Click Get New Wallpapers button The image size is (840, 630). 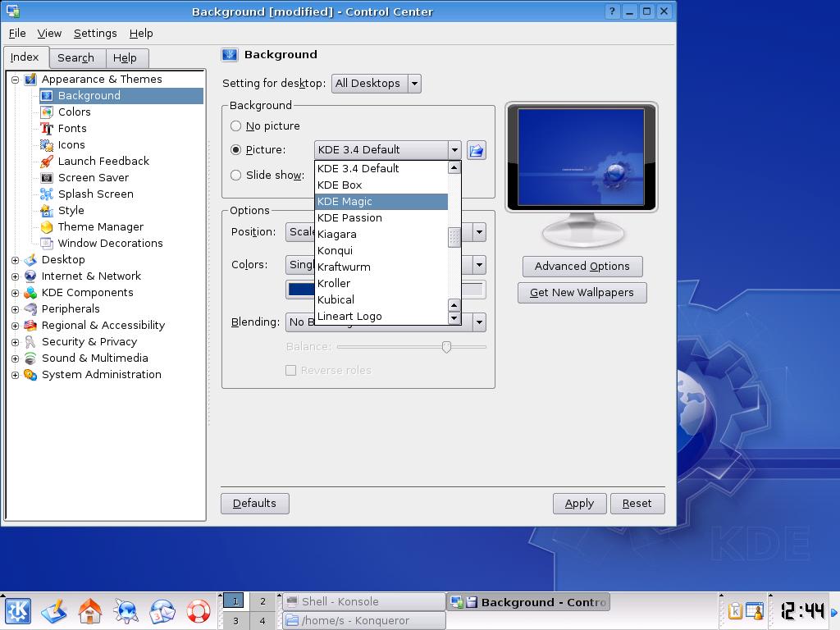click(x=582, y=293)
